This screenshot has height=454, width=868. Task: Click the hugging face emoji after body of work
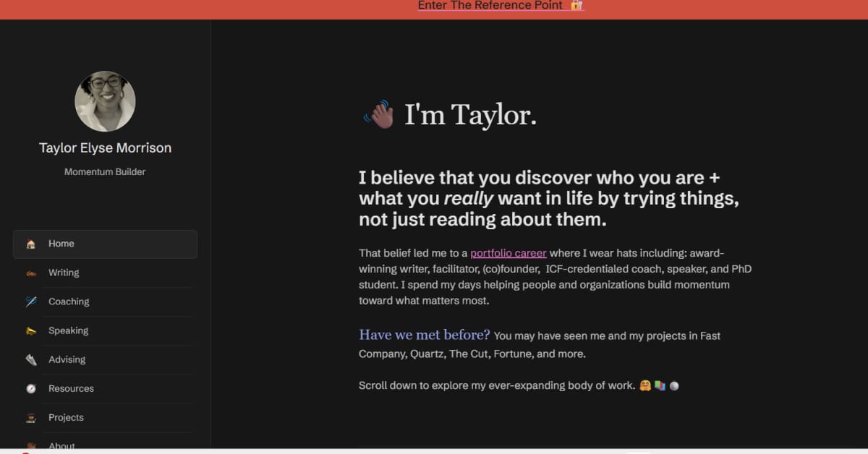tap(645, 385)
